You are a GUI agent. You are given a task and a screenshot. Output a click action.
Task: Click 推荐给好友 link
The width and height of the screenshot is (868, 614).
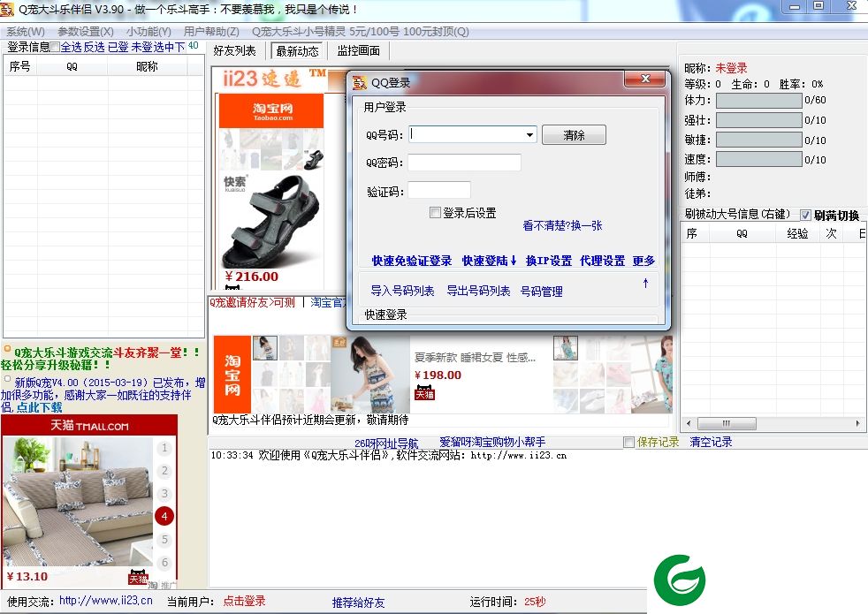[x=358, y=603]
